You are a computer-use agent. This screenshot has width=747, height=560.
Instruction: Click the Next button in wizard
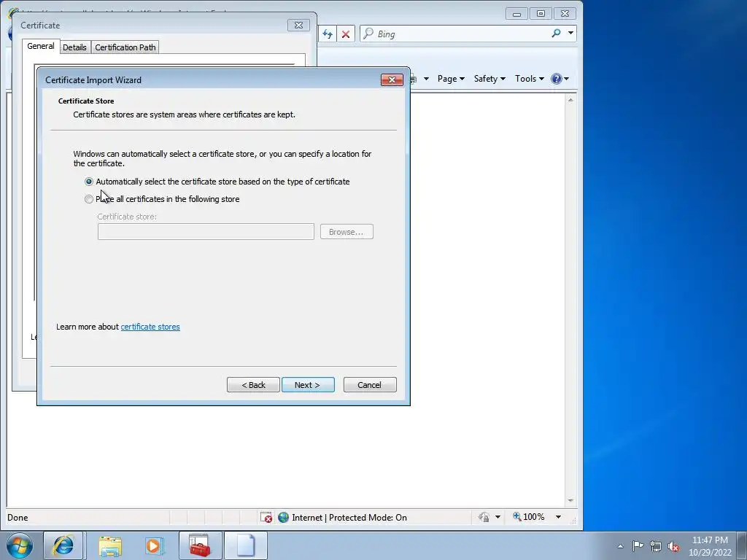(308, 385)
